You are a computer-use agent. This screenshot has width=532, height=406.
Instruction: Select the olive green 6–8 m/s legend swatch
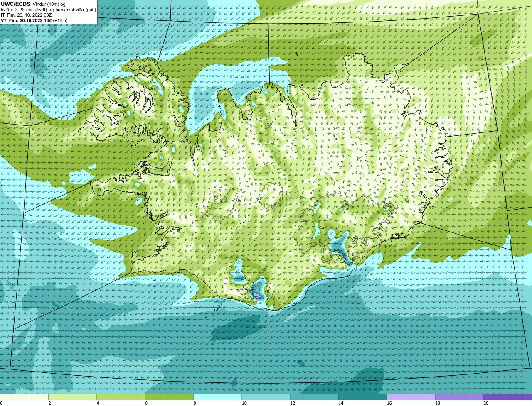[x=169, y=397]
